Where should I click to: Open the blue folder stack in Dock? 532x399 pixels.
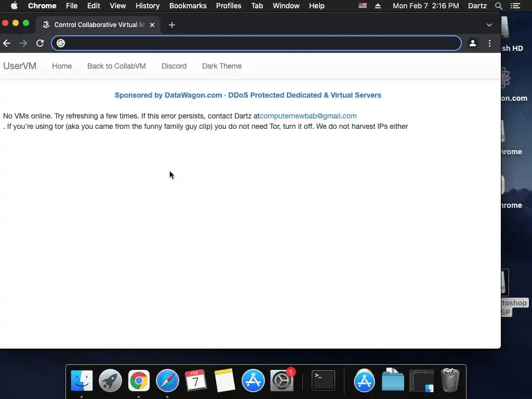pos(393,380)
